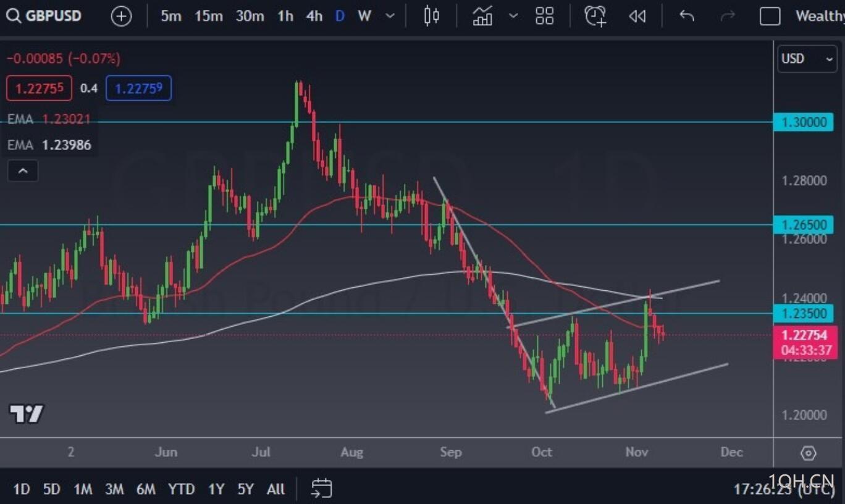Click the blue buy price 1.22759 button
The width and height of the screenshot is (845, 504).
(x=138, y=88)
